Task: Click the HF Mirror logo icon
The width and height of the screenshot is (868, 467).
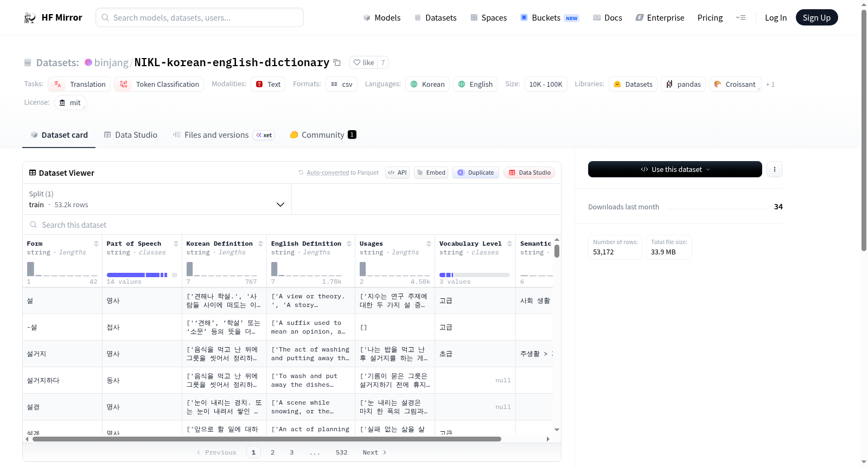Action: pyautogui.click(x=30, y=18)
